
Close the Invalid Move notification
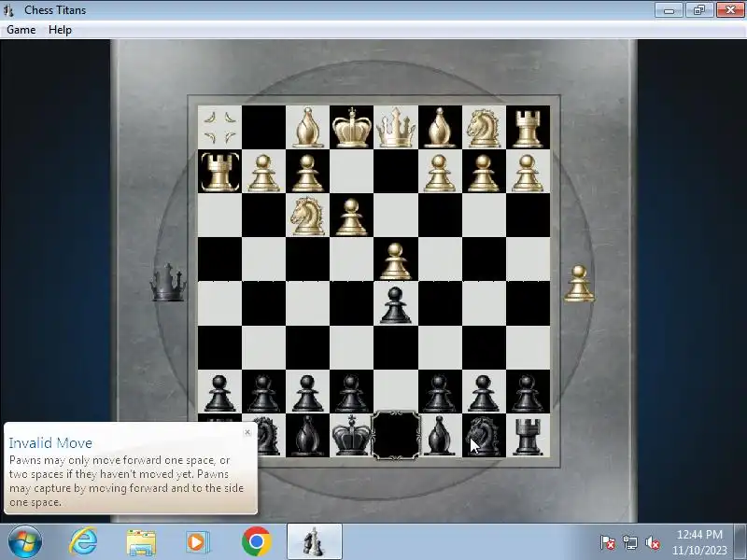(247, 432)
